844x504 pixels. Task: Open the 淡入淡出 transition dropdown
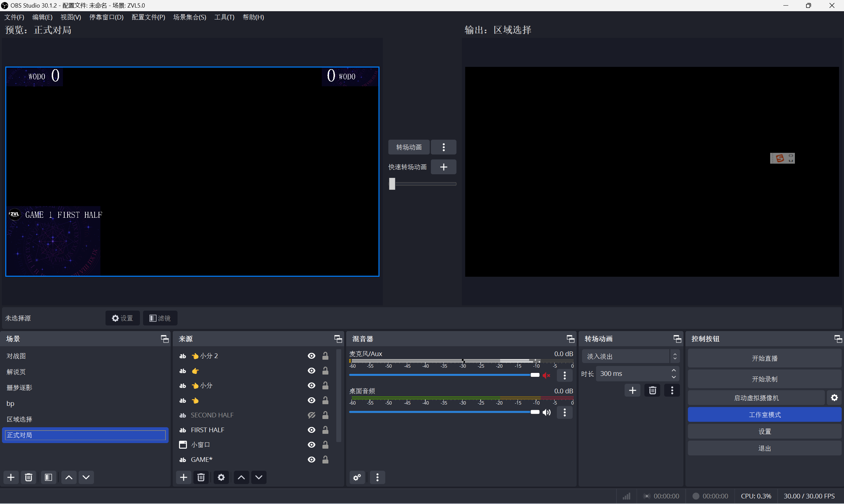point(630,356)
